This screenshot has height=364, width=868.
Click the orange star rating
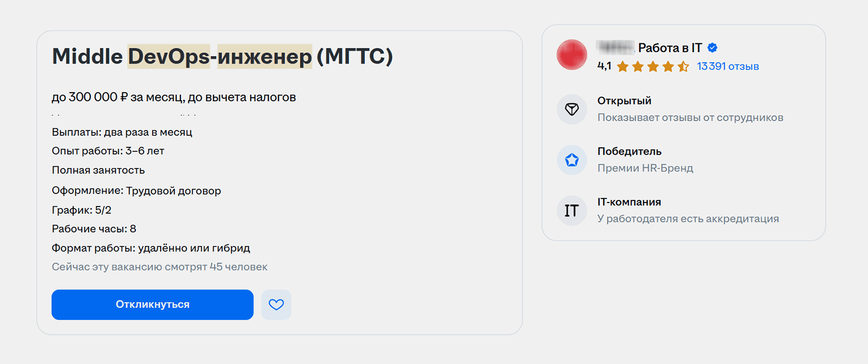pyautogui.click(x=653, y=67)
